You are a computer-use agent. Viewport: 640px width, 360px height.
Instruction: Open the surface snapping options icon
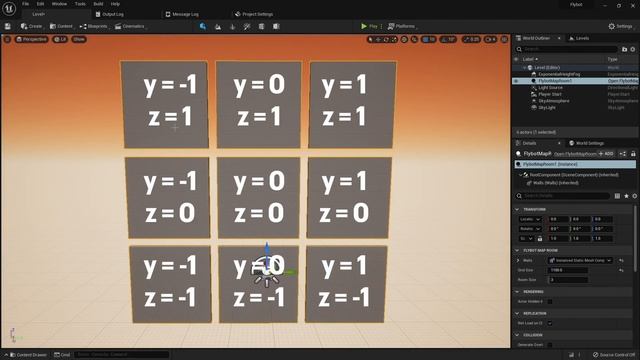[414, 40]
